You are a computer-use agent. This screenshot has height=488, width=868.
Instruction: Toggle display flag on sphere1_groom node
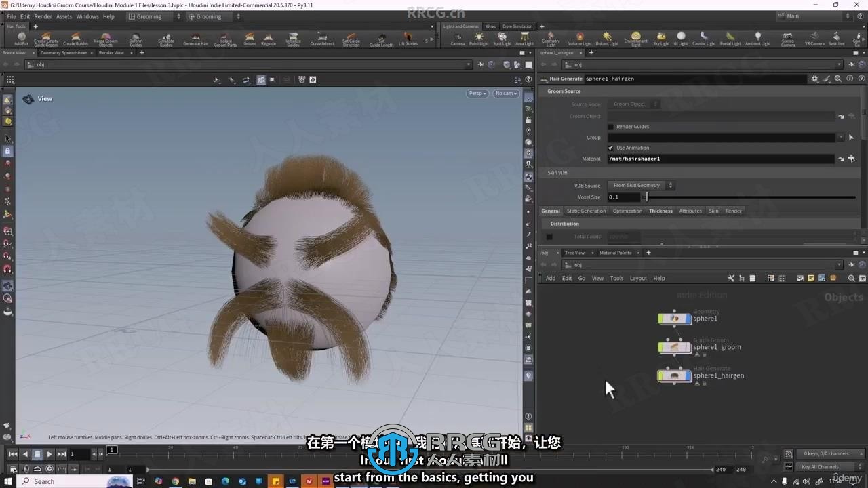point(690,347)
